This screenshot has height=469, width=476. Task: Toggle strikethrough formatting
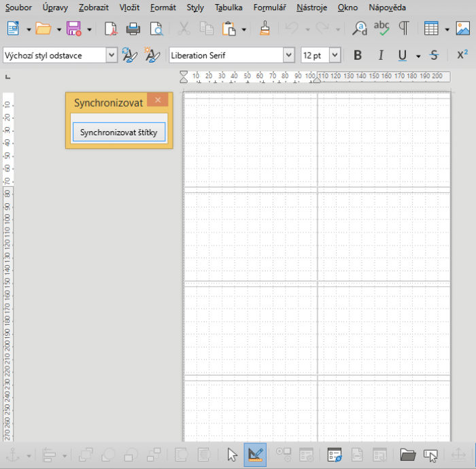pos(434,55)
